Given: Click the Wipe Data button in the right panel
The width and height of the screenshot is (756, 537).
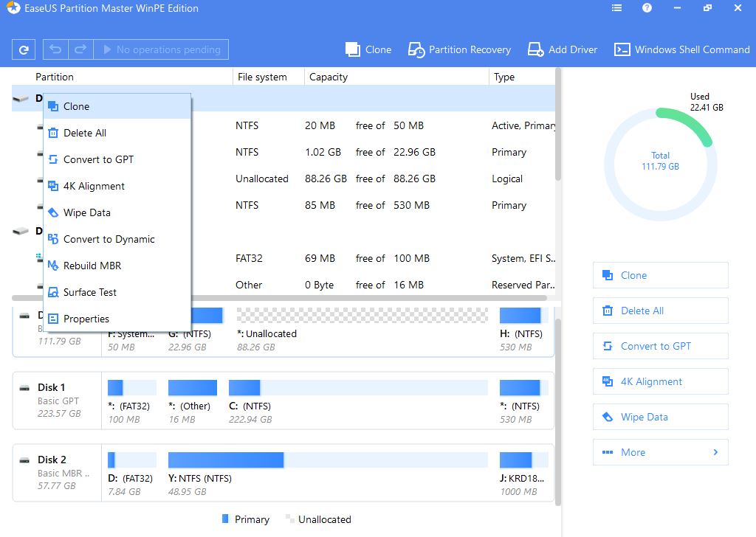Looking at the screenshot, I should click(x=660, y=417).
